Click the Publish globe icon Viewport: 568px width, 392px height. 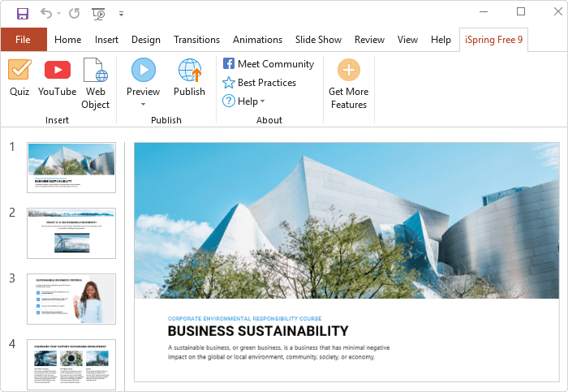[189, 70]
